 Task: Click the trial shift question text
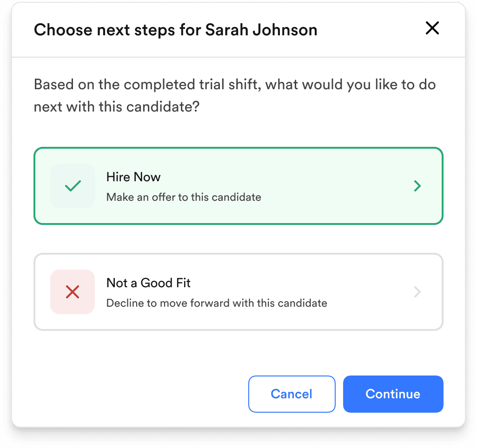235,95
